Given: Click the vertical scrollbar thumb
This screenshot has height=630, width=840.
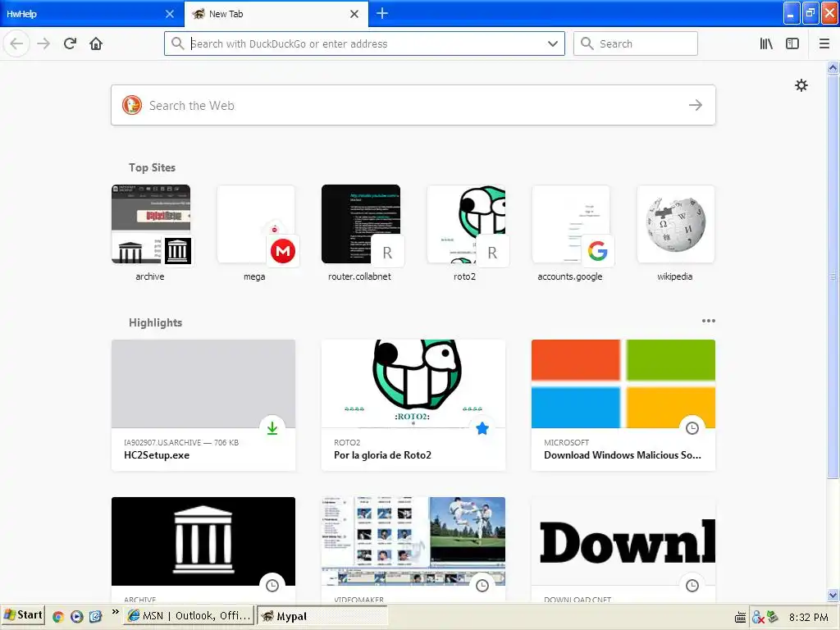Looking at the screenshot, I should tap(833, 276).
